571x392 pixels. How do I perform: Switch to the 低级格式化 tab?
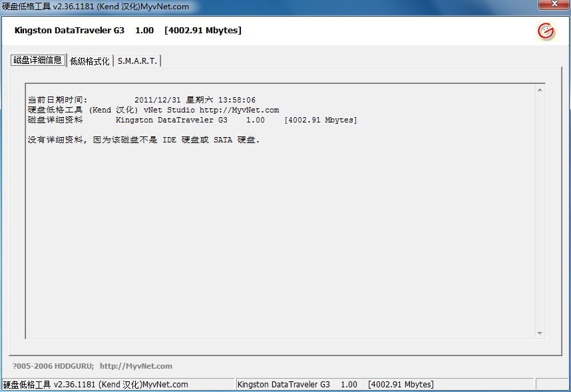pos(90,61)
